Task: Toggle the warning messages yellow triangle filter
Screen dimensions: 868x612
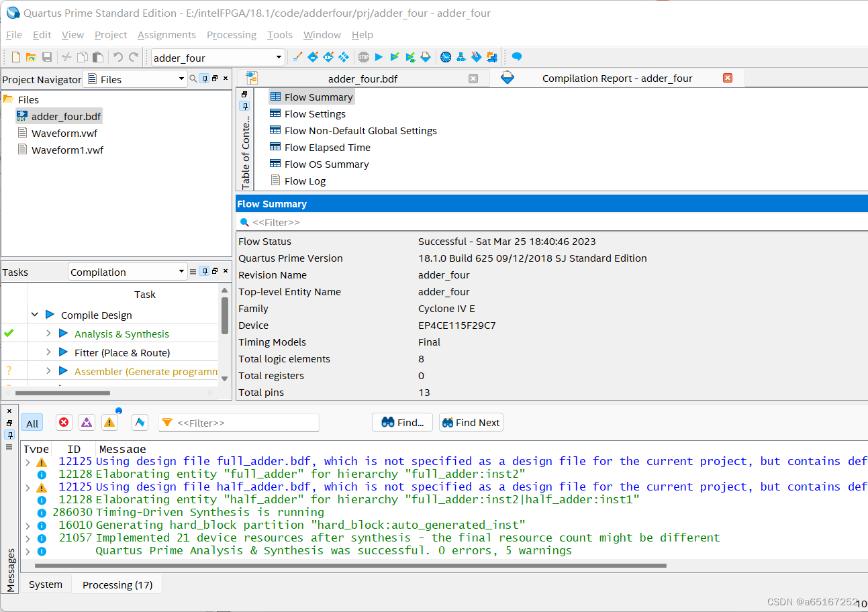Action: [x=109, y=422]
